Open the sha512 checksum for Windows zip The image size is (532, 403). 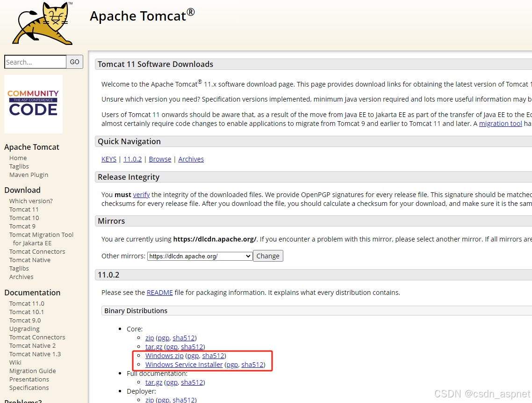pyautogui.click(x=213, y=356)
